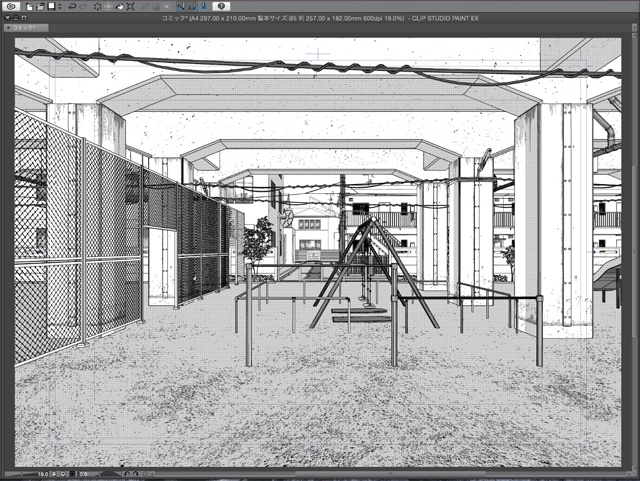The width and height of the screenshot is (640, 481).
Task: Click the Clear outside selection icon
Action: 109,6
